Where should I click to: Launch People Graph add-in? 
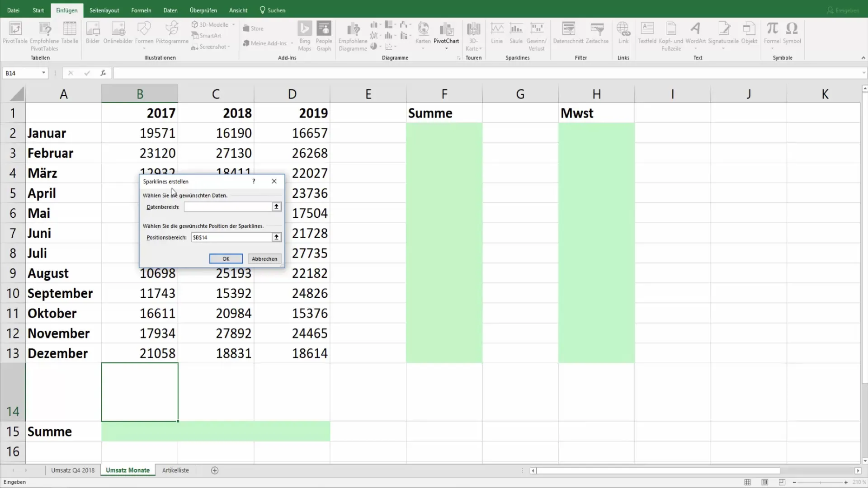tap(324, 36)
